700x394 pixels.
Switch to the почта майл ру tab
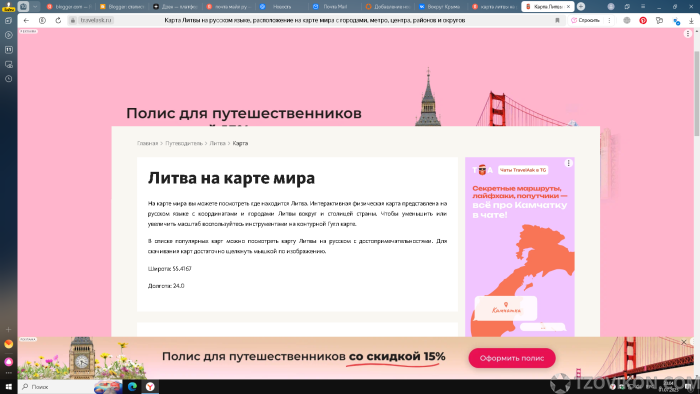pos(228,6)
